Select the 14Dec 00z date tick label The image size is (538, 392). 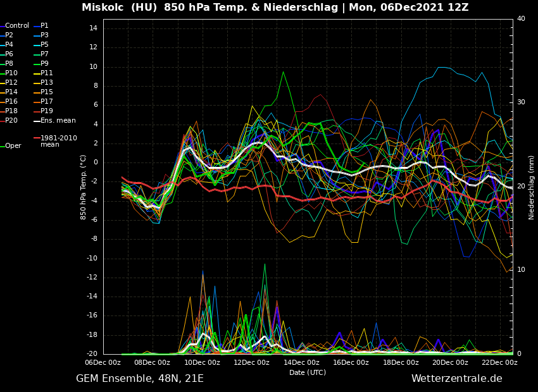pos(301,363)
